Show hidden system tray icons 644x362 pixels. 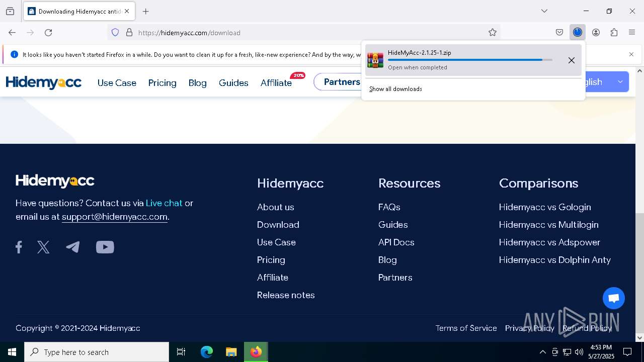click(542, 352)
